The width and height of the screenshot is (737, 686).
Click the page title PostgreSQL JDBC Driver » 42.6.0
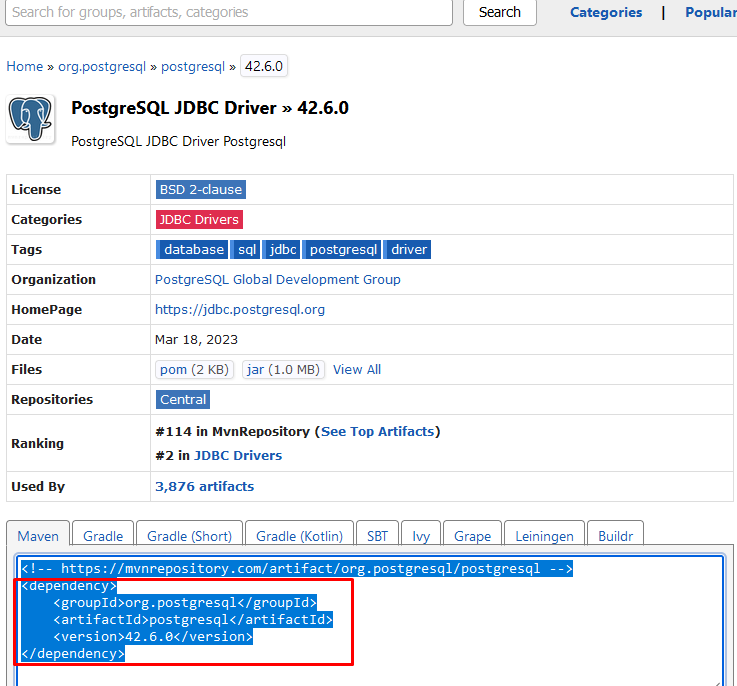pos(210,108)
